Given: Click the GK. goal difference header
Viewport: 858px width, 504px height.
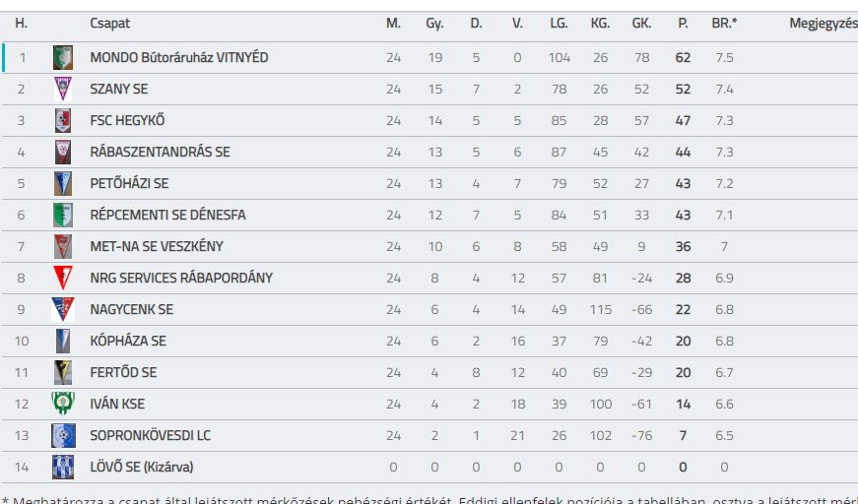Looking at the screenshot, I should (x=641, y=24).
